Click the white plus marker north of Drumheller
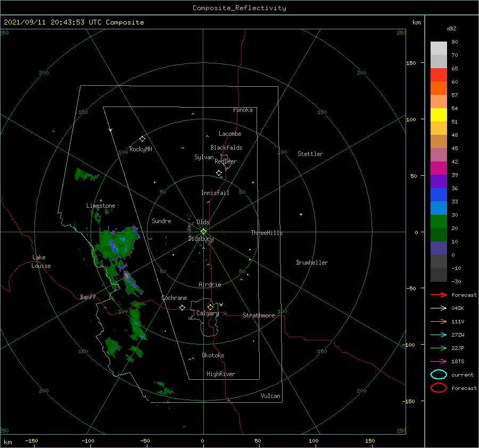Viewport: 479px width, 448px height. coord(301,214)
